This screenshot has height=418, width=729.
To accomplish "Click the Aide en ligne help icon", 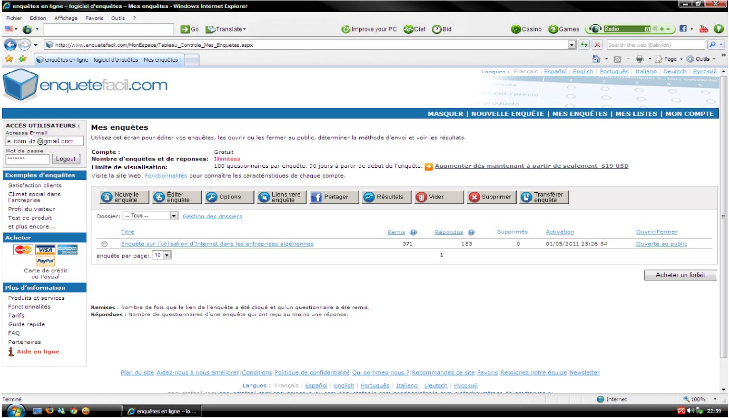I will 11,352.
